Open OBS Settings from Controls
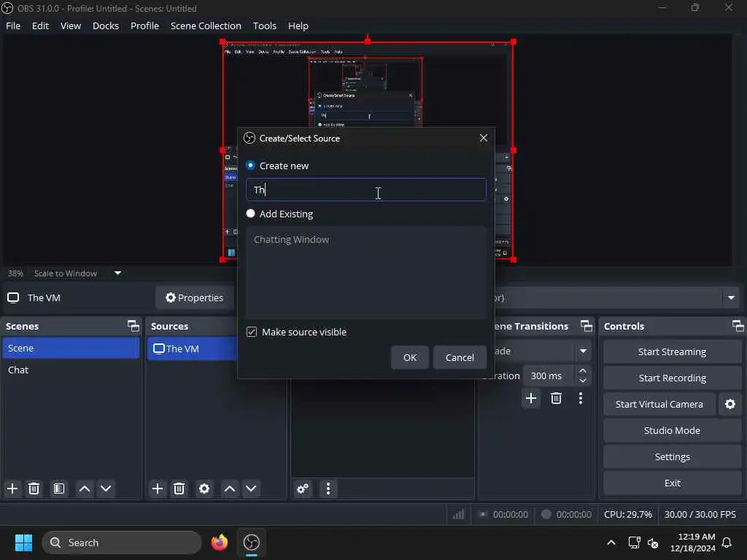747x560 pixels. [x=672, y=456]
